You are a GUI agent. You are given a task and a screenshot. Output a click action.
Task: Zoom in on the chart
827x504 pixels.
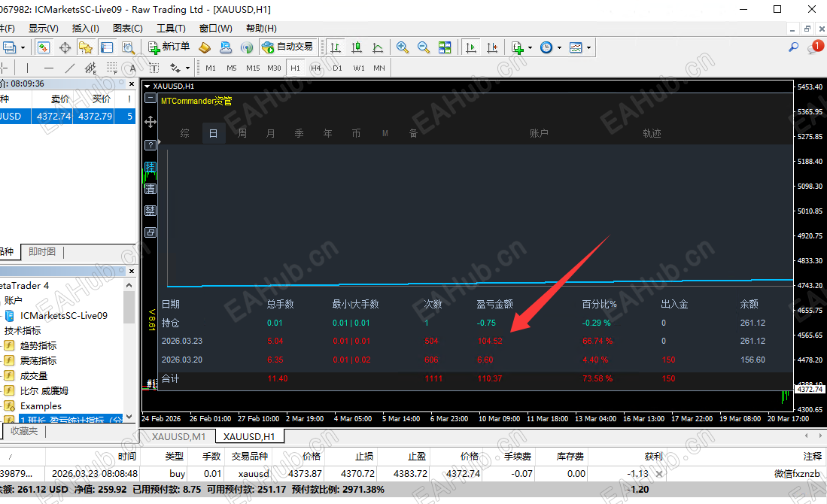point(402,47)
